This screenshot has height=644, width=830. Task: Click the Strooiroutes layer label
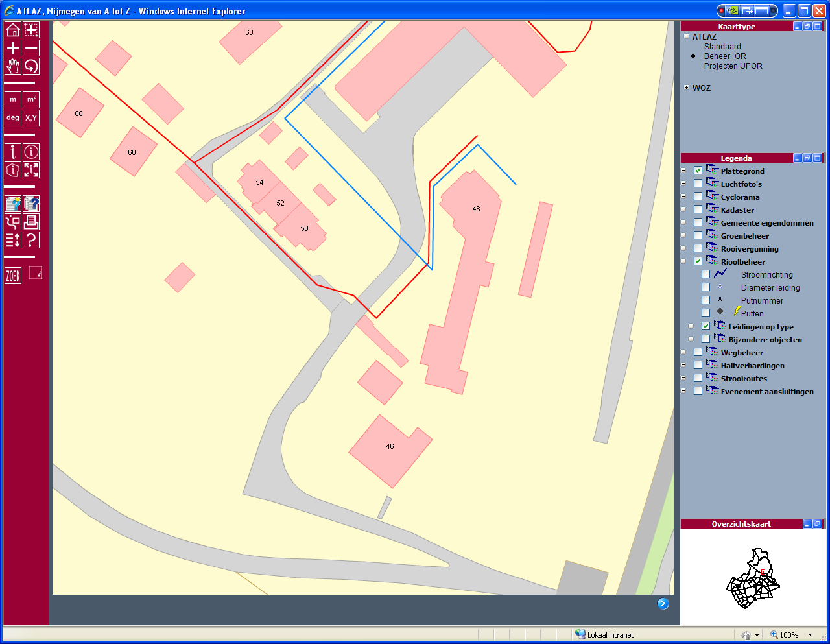[x=744, y=379]
